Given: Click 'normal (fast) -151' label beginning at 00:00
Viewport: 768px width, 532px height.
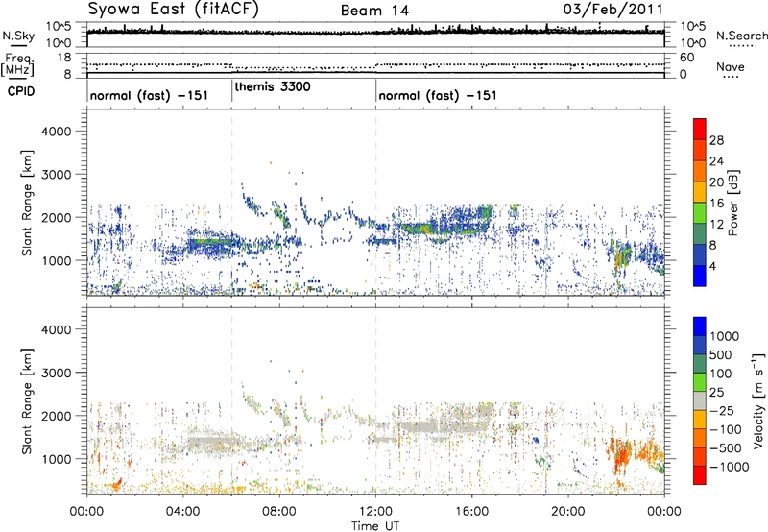Looking at the screenshot, I should point(149,95).
